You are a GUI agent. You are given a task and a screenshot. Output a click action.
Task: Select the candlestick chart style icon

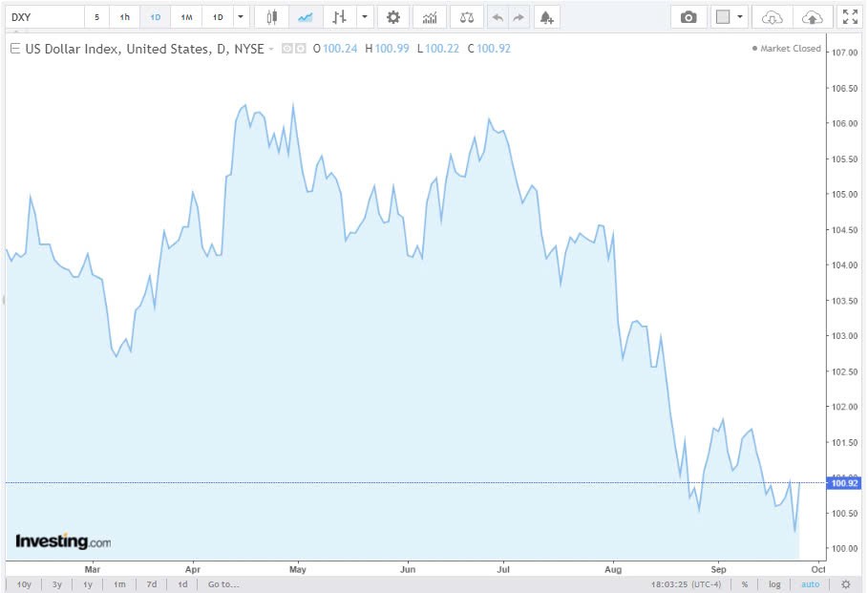[272, 17]
